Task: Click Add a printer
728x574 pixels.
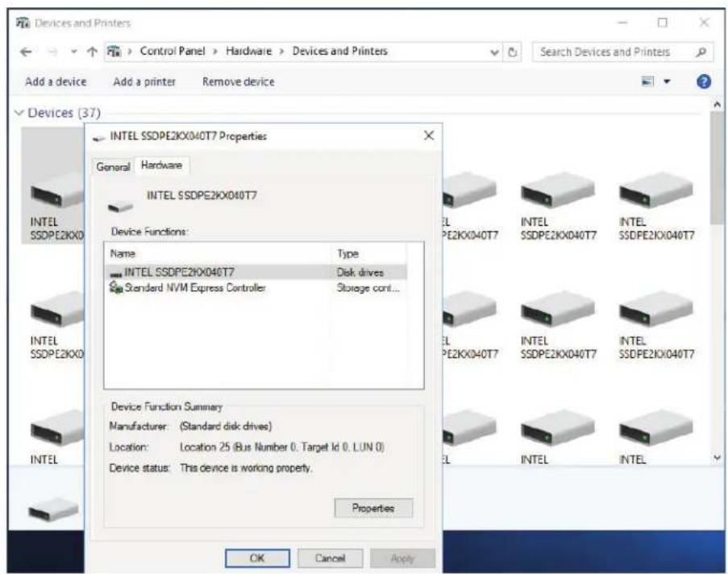Action: [144, 81]
